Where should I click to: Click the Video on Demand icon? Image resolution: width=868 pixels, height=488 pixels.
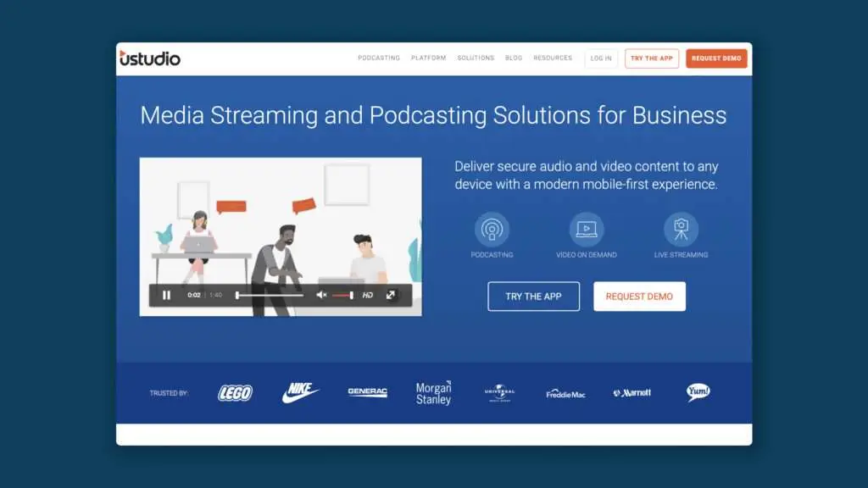(586, 229)
